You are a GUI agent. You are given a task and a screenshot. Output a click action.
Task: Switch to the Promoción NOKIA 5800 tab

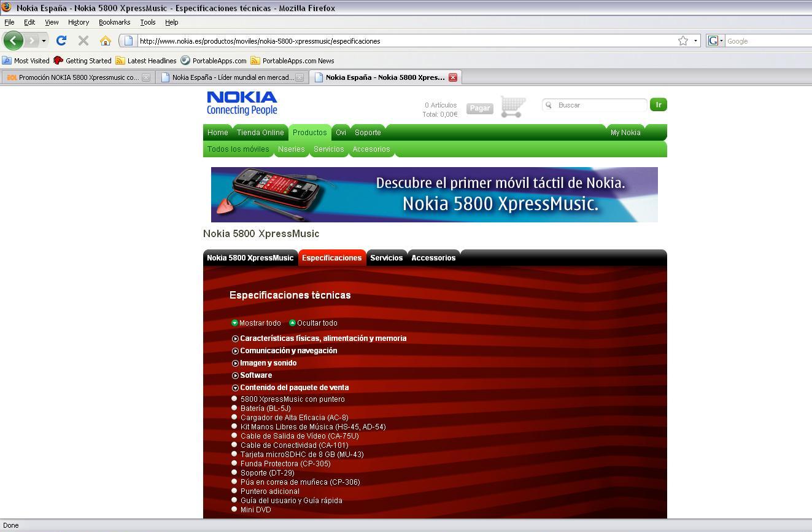[x=77, y=77]
